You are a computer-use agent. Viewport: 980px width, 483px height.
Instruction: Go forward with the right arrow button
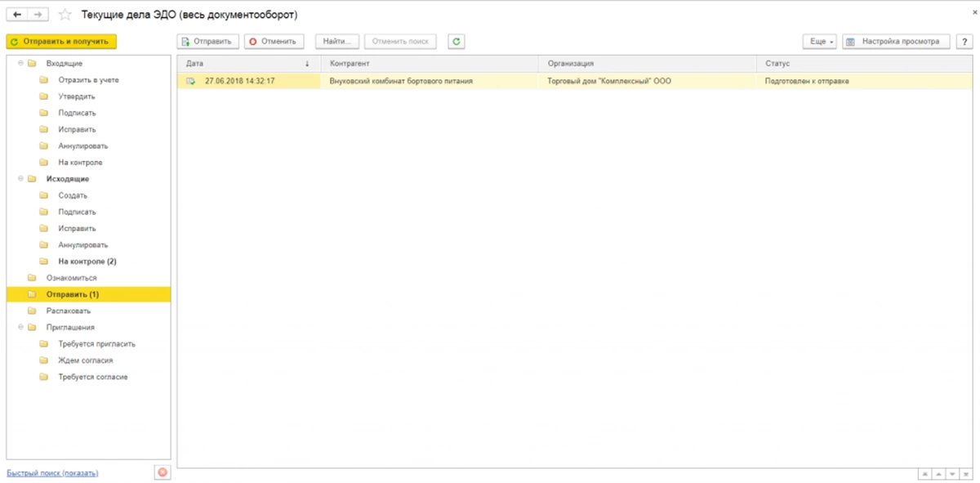[x=38, y=15]
